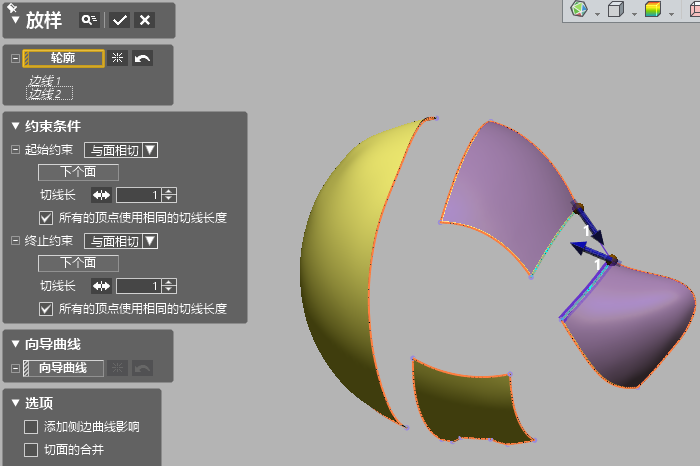The width and height of the screenshot is (700, 466).
Task: Collapse the 向导曲线 section header
Action: [x=16, y=344]
